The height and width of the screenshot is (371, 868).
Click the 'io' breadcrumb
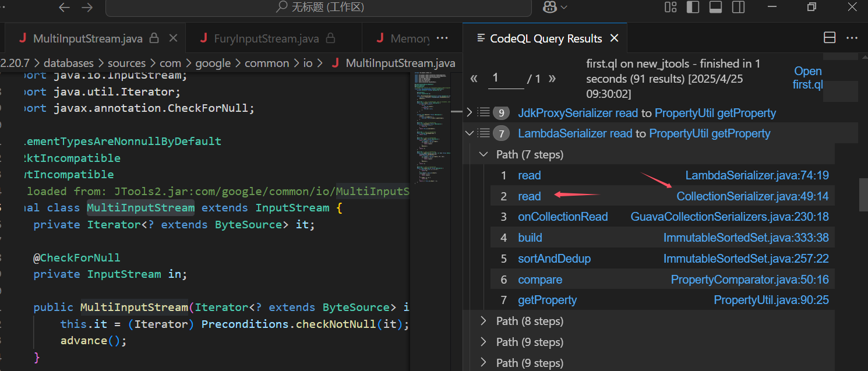tap(308, 63)
